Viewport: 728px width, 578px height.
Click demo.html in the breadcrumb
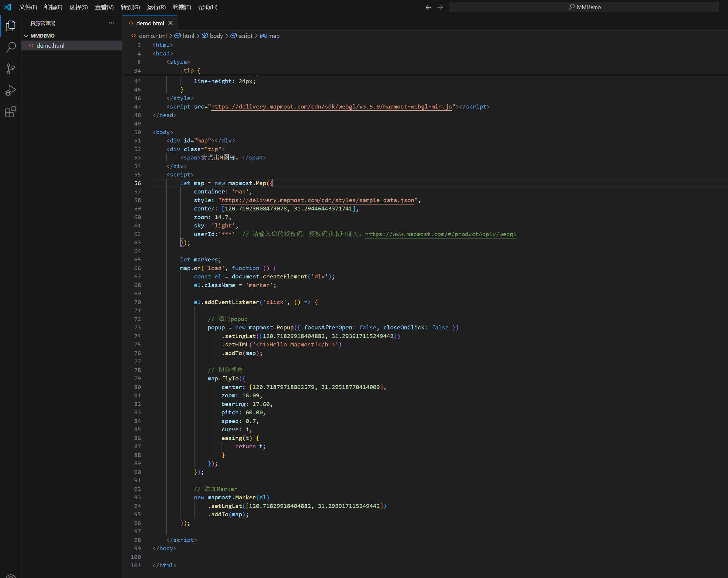pos(153,36)
